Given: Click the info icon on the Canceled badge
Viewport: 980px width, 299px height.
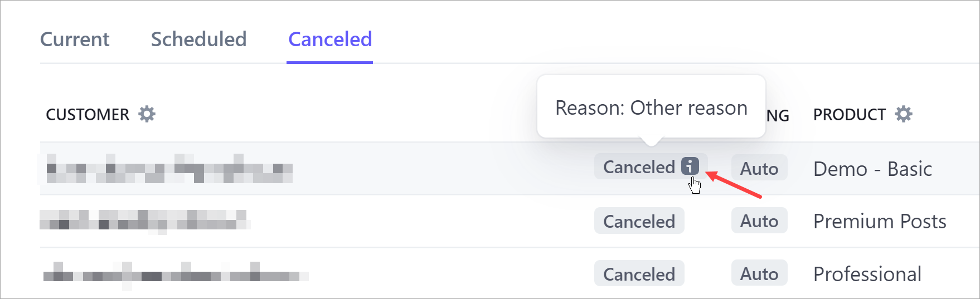Looking at the screenshot, I should [690, 166].
